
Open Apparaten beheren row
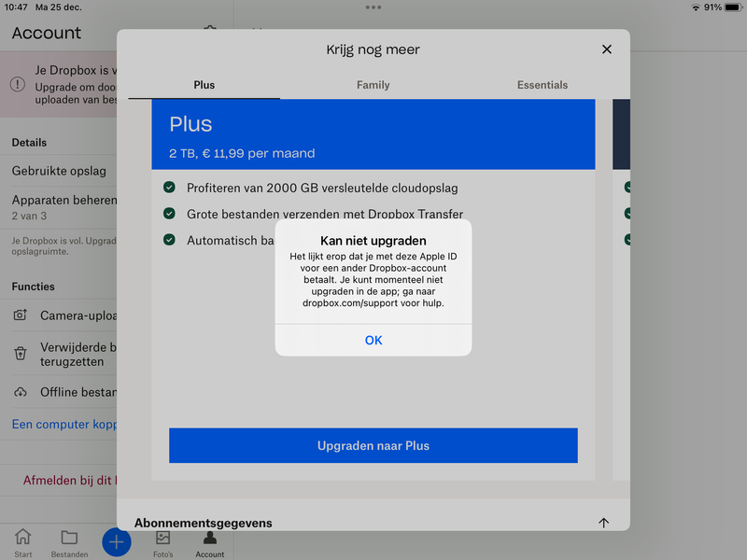[58, 206]
